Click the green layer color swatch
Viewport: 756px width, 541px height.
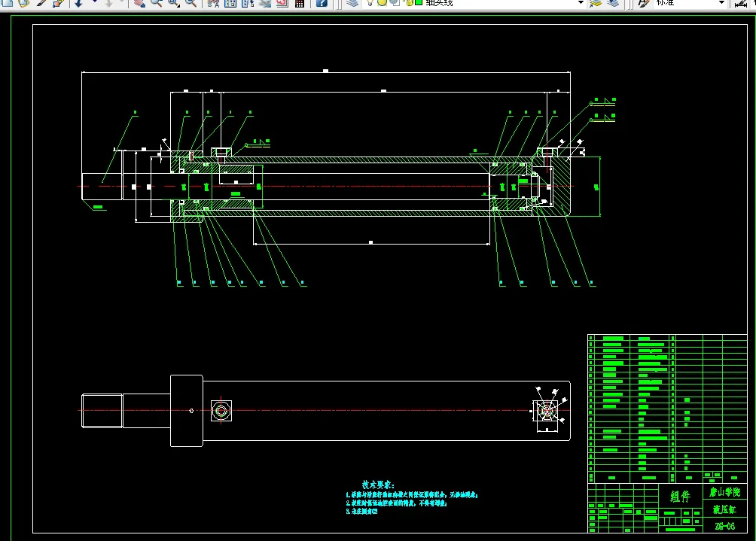pos(419,2)
